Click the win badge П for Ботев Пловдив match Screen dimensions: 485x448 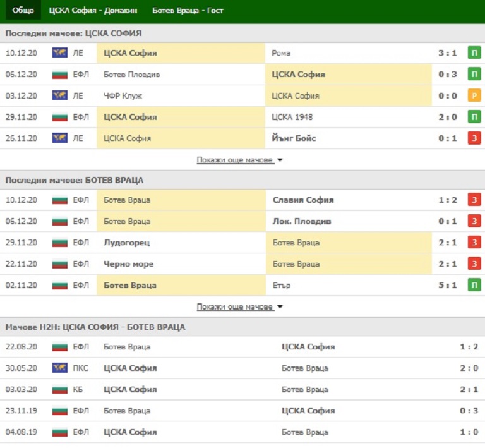click(474, 75)
